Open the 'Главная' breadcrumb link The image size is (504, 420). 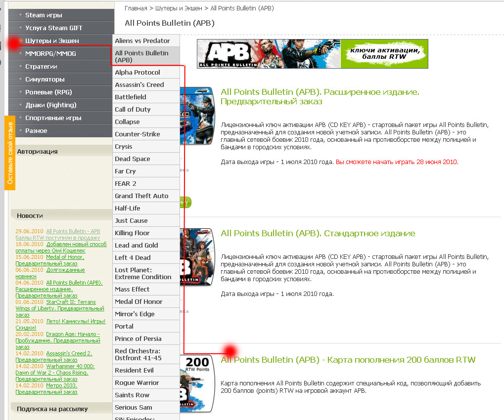(x=136, y=8)
